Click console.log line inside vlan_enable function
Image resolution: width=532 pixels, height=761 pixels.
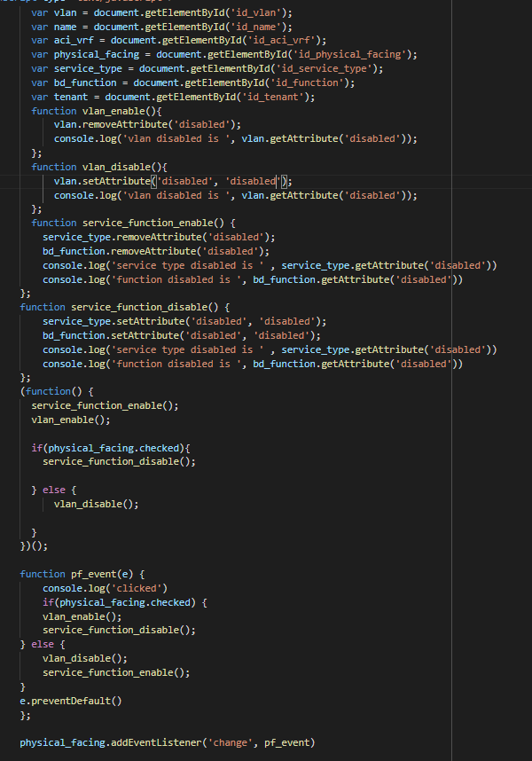point(236,138)
